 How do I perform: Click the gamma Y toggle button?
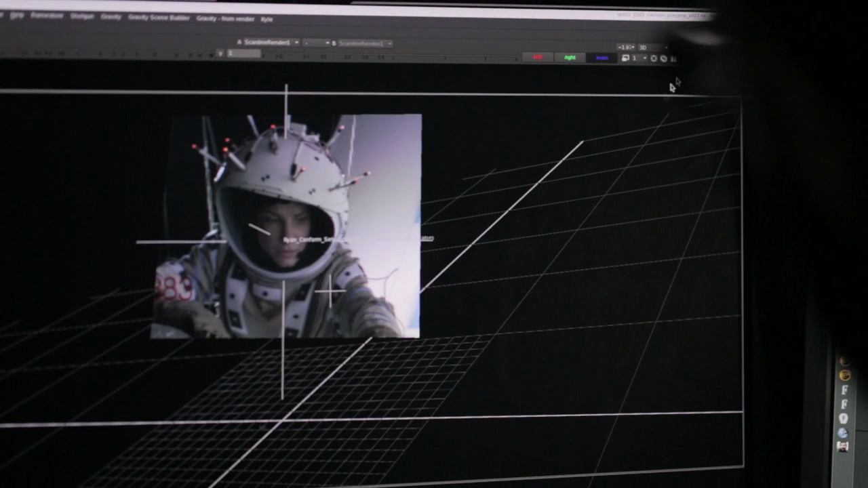(220, 53)
